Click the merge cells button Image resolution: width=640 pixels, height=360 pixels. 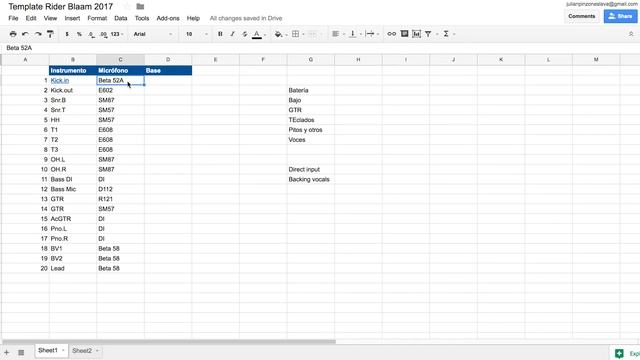coord(313,34)
